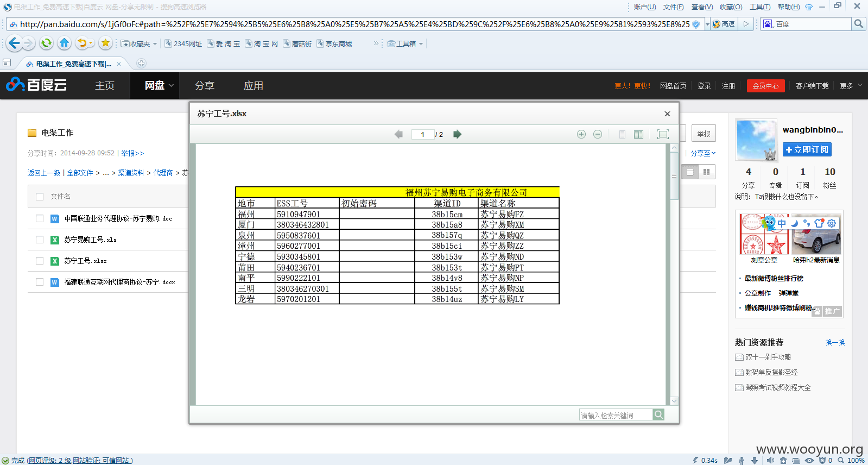Open the 查看 menu
Image resolution: width=868 pixels, height=465 pixels.
tap(702, 7)
